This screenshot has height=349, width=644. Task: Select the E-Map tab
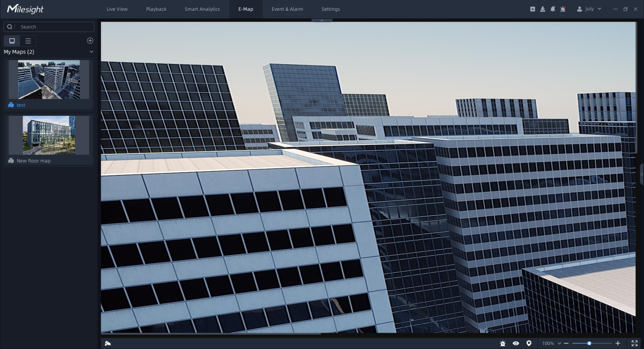tap(246, 9)
